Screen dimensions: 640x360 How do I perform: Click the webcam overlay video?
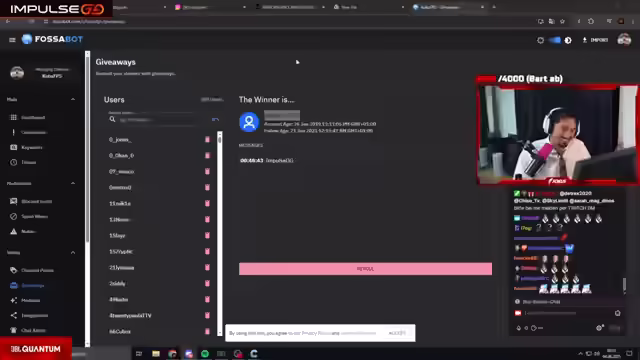click(557, 134)
